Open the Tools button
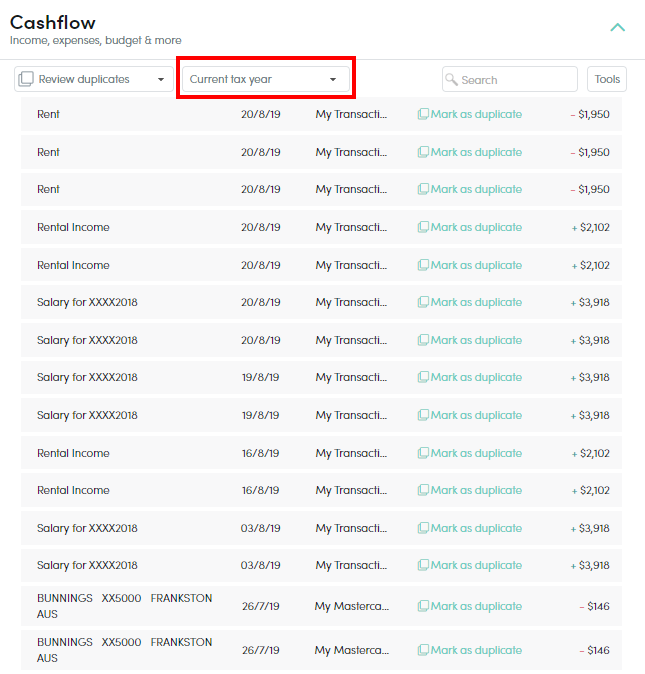The width and height of the screenshot is (645, 674). tap(607, 79)
